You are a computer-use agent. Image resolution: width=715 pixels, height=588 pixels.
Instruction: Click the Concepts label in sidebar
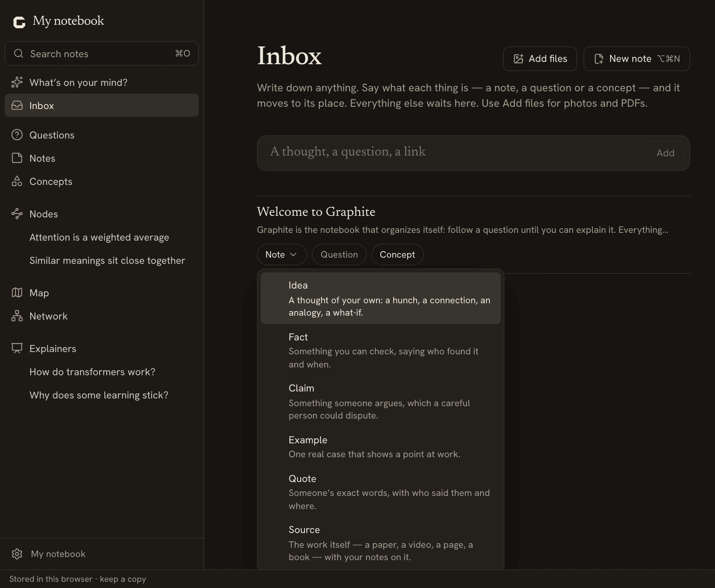pos(51,181)
